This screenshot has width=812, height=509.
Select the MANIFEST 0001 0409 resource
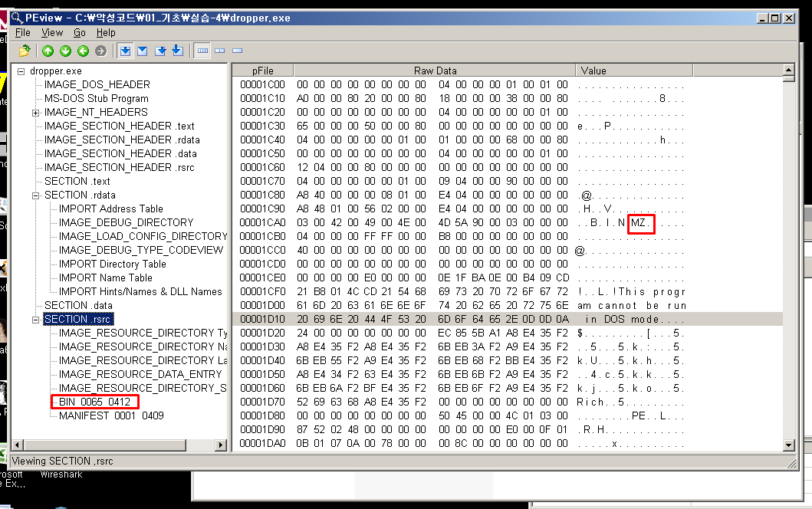click(x=111, y=415)
